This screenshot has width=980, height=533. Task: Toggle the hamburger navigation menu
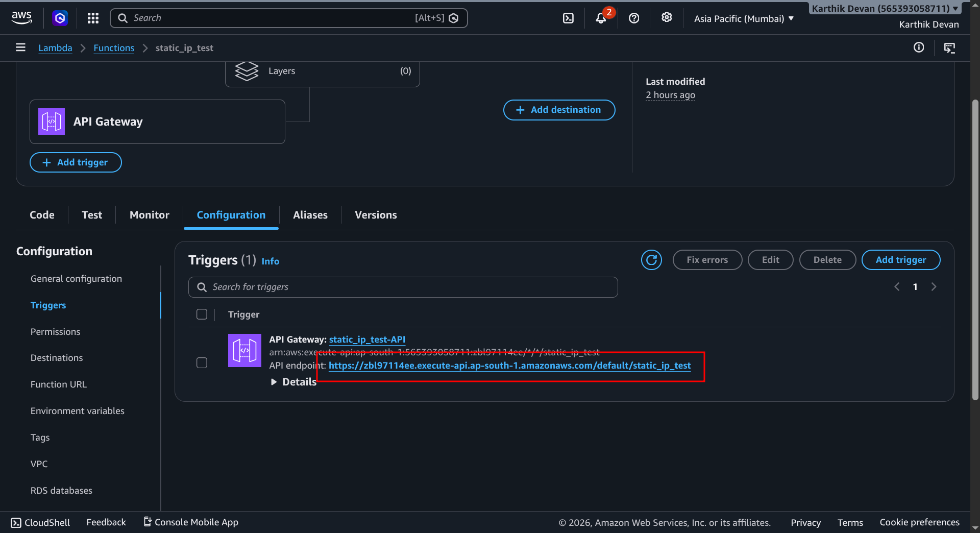point(20,47)
